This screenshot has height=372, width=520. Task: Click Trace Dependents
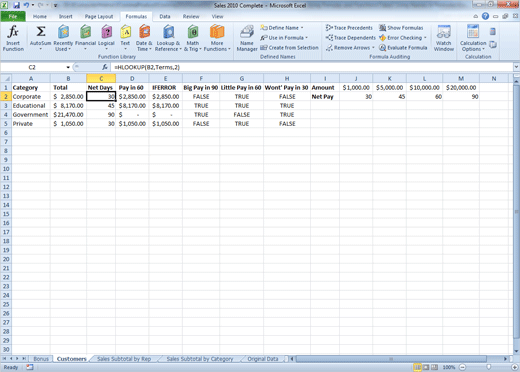click(x=351, y=38)
